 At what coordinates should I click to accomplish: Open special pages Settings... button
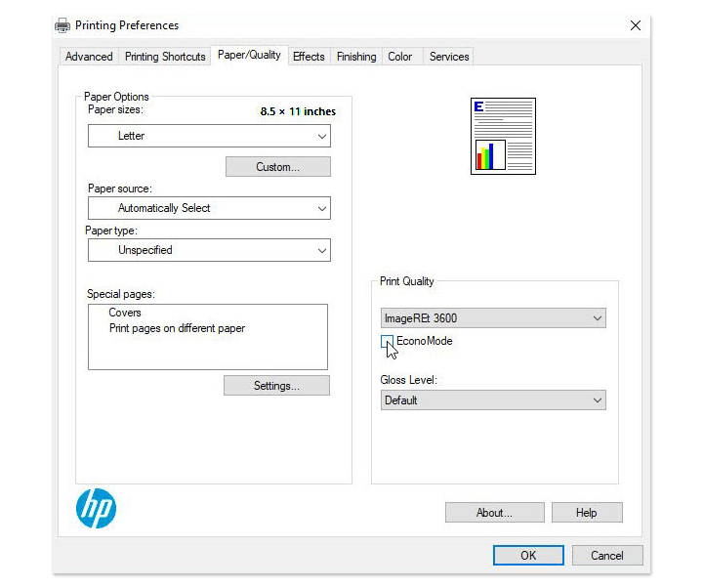pos(276,386)
